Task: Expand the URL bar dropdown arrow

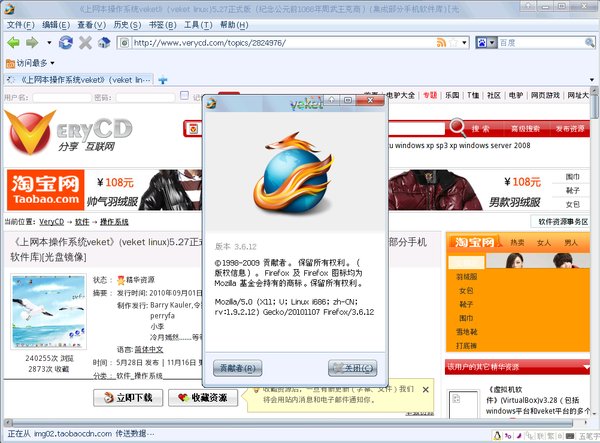Action: (464, 43)
